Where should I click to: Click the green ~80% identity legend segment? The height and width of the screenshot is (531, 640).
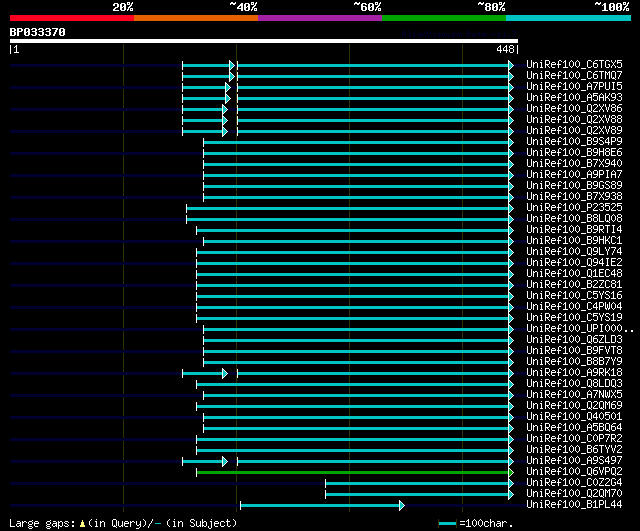(444, 18)
